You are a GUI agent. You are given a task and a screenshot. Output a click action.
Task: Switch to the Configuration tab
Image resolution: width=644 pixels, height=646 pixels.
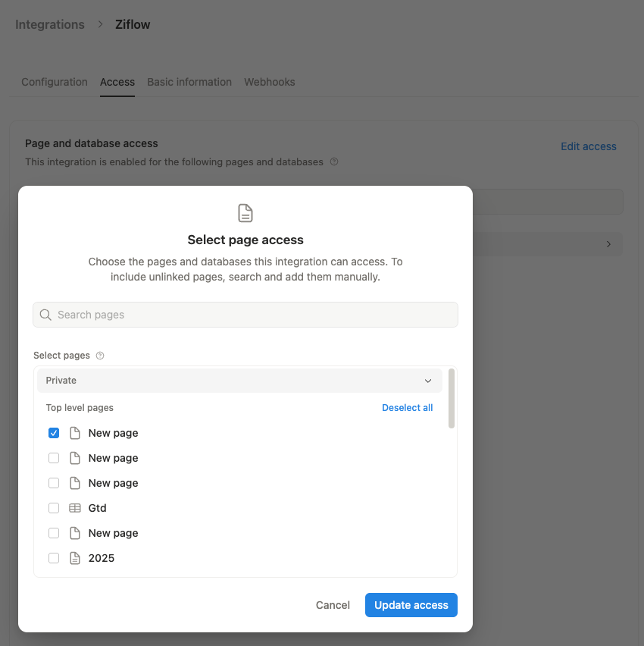54,82
